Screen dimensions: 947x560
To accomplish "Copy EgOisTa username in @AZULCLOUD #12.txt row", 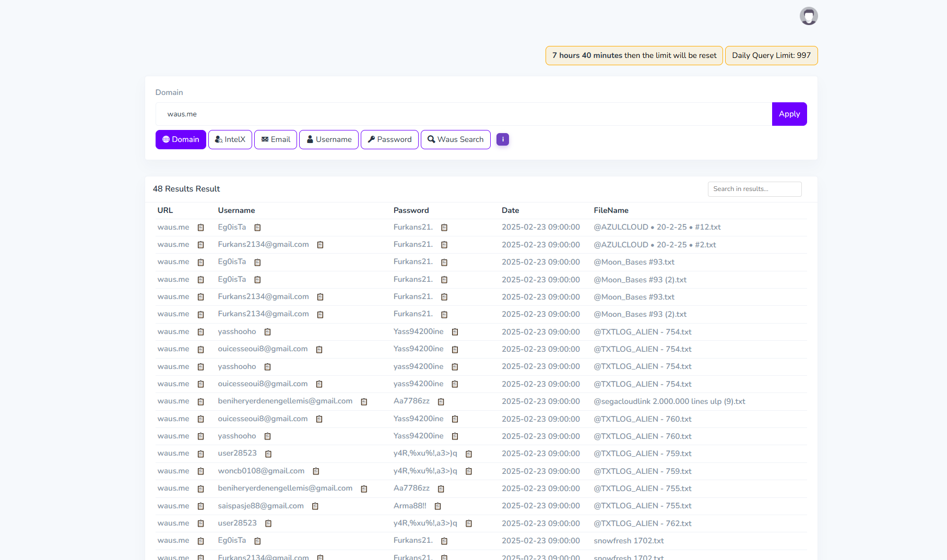I will (257, 228).
